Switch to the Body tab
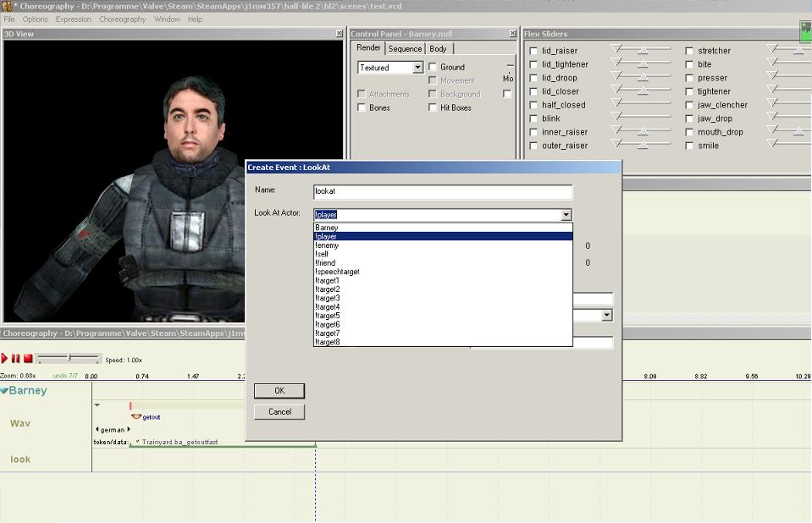This screenshot has width=812, height=523. [438, 49]
